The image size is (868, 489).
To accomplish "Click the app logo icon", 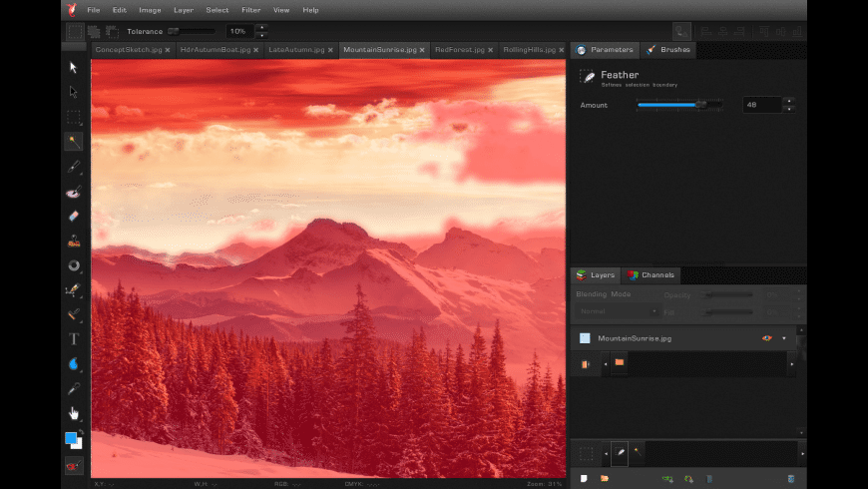I will (72, 9).
